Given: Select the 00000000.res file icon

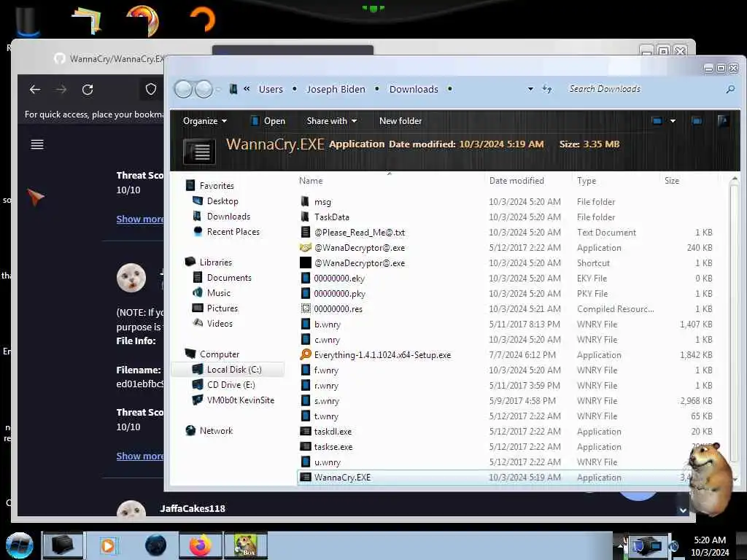Looking at the screenshot, I should pos(306,308).
